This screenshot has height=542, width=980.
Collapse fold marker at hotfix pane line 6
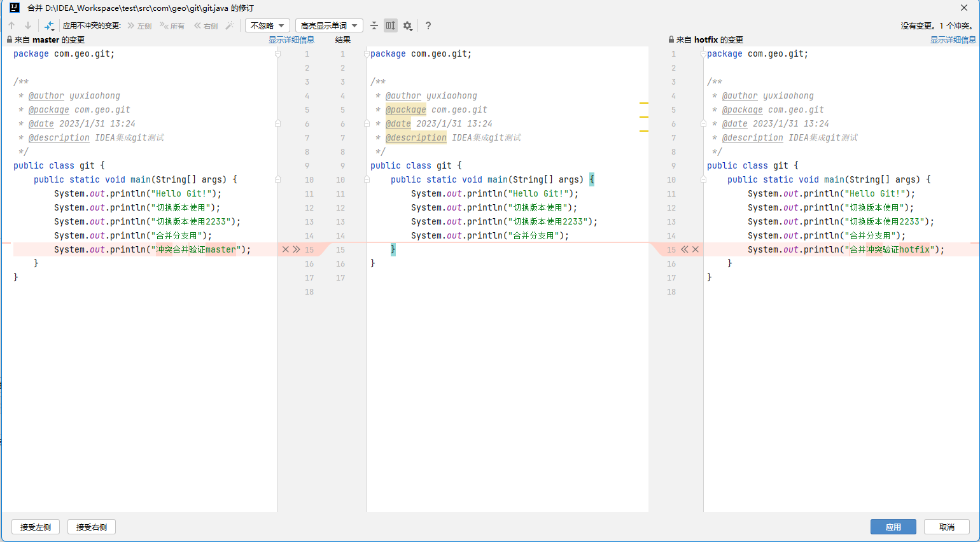pyautogui.click(x=703, y=123)
